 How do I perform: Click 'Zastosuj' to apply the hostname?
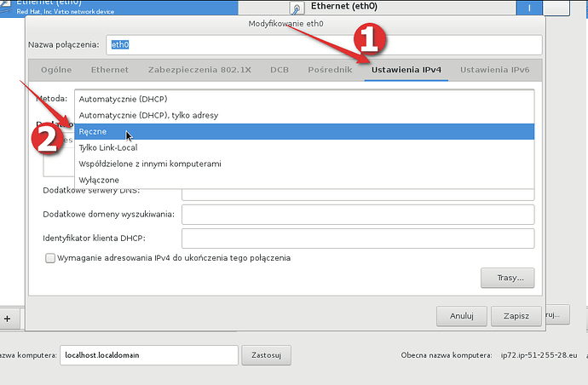pos(267,353)
